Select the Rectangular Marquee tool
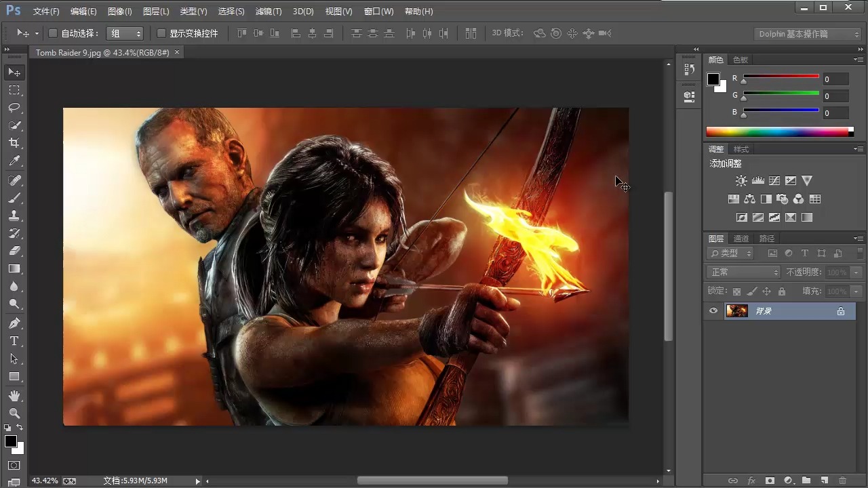Viewport: 868px width, 488px height. (x=14, y=89)
